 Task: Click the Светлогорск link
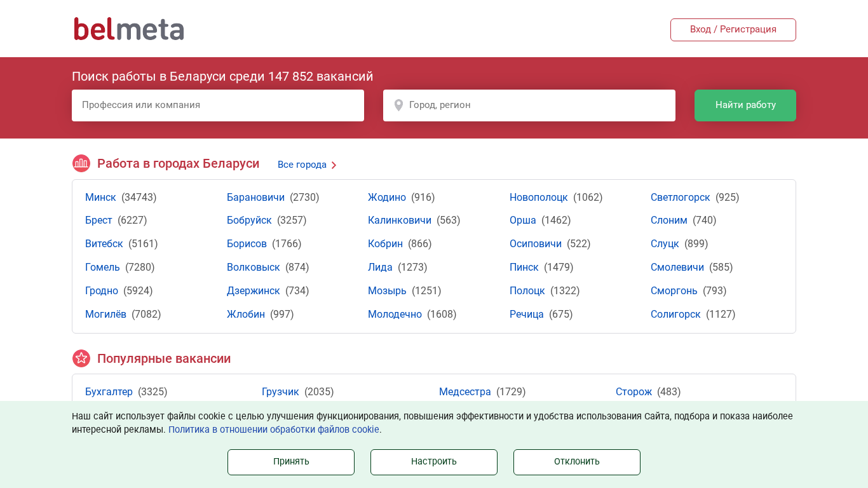click(x=681, y=197)
